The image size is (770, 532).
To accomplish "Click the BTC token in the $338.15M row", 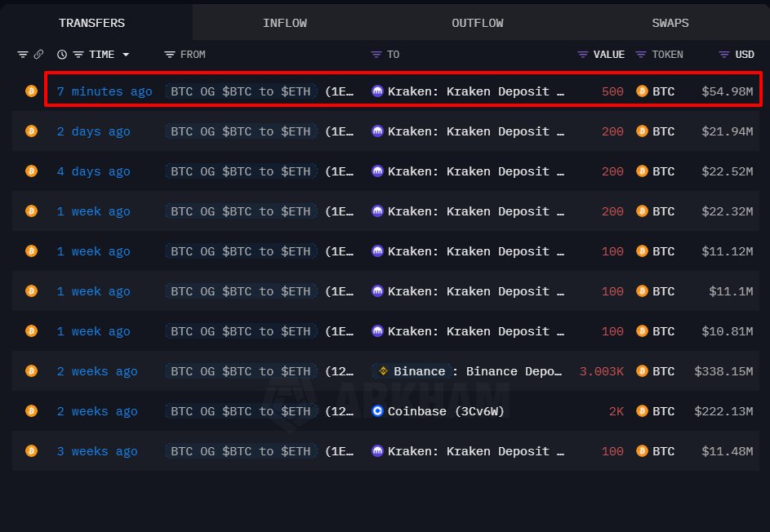I will (x=663, y=371).
